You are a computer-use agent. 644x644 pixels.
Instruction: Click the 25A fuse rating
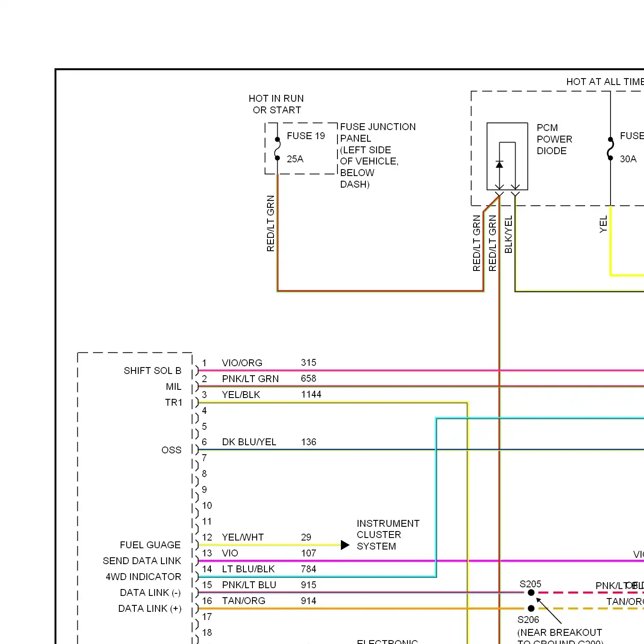pos(295,159)
